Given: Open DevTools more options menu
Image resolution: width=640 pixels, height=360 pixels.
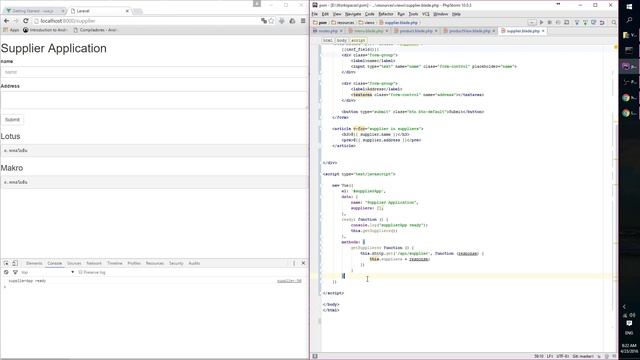Looking at the screenshot, I should click(x=294, y=263).
